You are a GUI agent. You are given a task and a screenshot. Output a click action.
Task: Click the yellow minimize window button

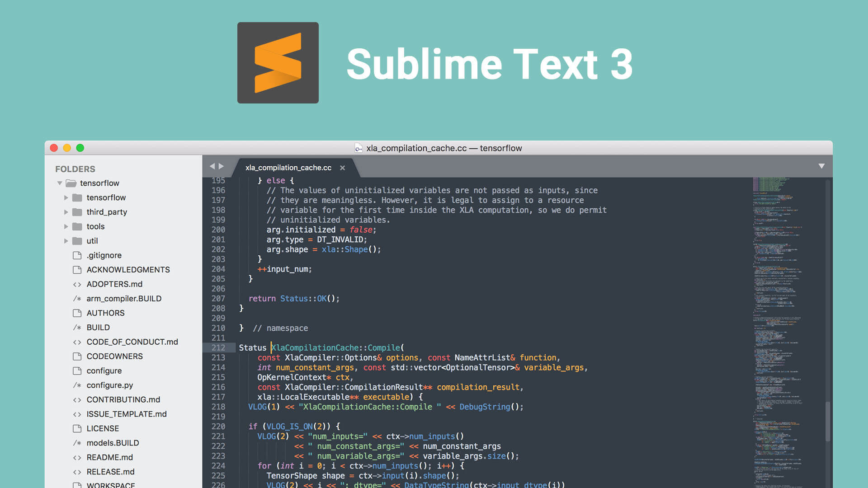click(x=67, y=148)
